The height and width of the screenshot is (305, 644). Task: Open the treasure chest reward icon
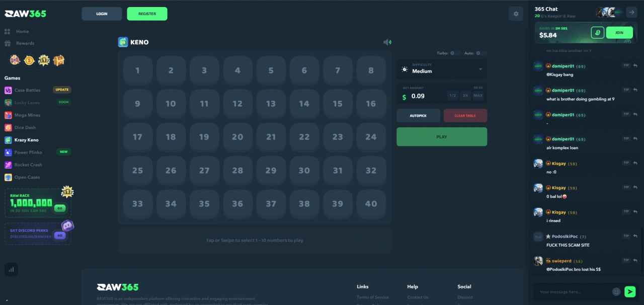(x=59, y=60)
